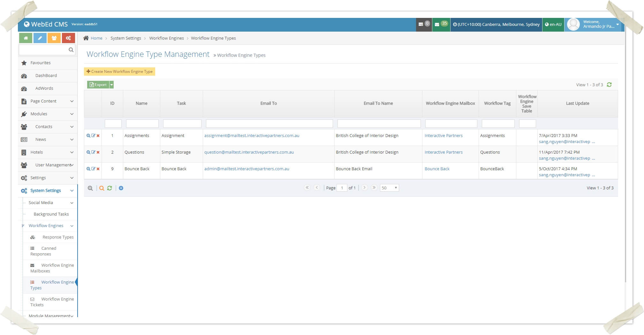Image resolution: width=644 pixels, height=335 pixels.
Task: Click the blue pencil edit shortcut icon
Action: coord(40,38)
